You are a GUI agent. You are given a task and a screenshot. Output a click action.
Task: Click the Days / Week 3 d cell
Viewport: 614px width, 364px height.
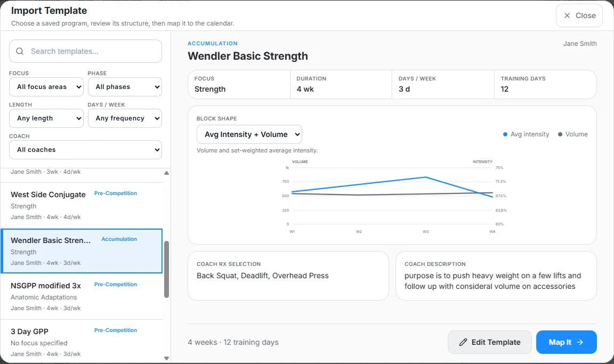tap(443, 84)
